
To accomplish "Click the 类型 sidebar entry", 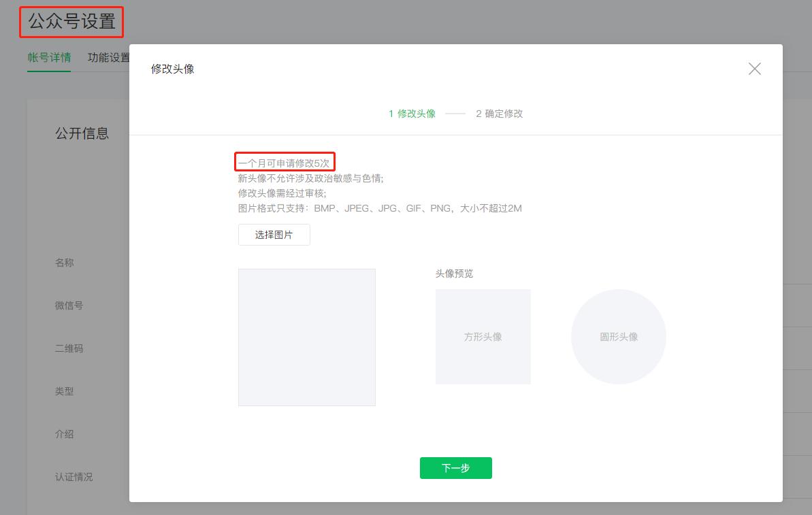I will pos(64,391).
